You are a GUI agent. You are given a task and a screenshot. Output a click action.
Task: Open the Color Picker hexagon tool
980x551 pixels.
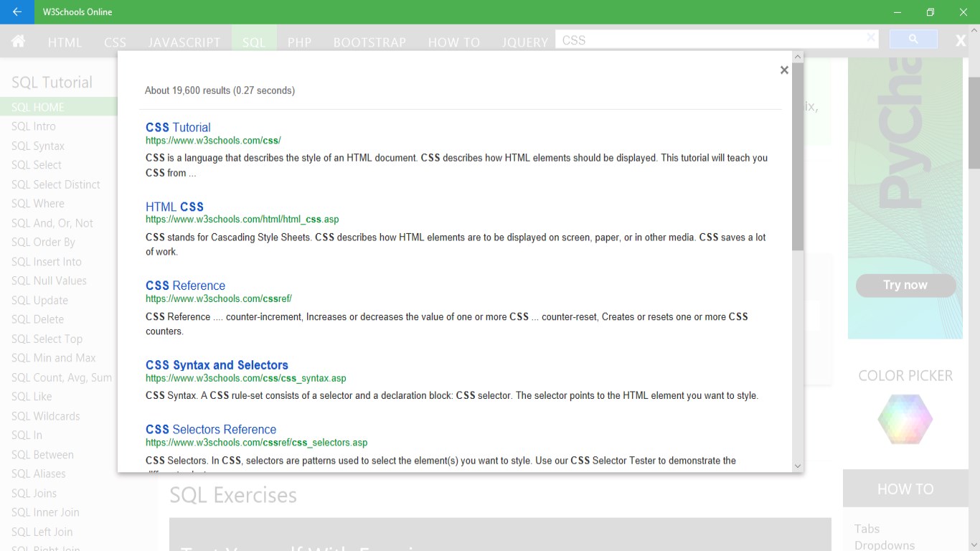pos(905,419)
